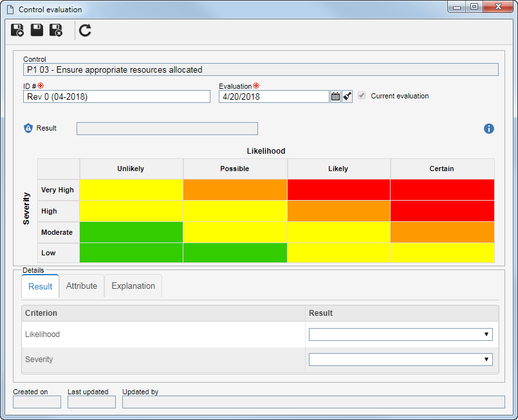Select the Result details tab

coord(41,286)
